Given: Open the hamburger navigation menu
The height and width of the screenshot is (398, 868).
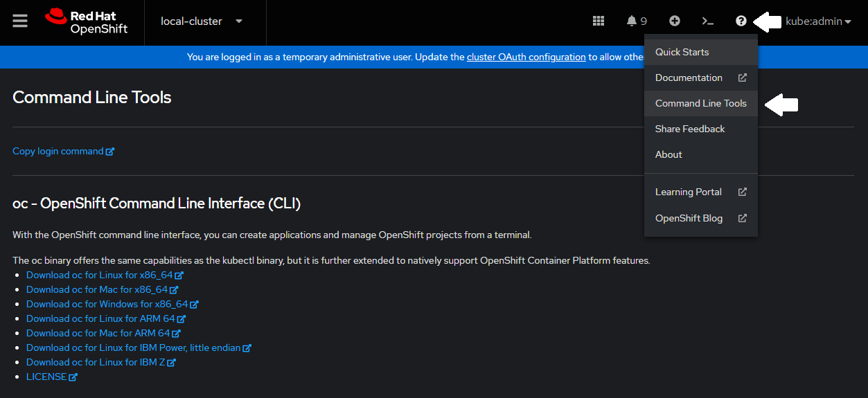Looking at the screenshot, I should click(x=20, y=21).
